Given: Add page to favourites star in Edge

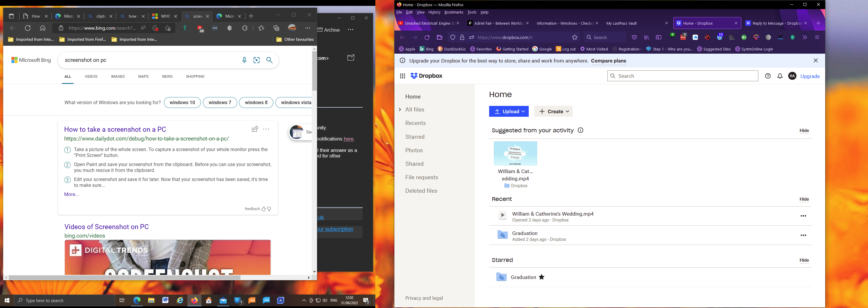Looking at the screenshot, I should coord(168,28).
